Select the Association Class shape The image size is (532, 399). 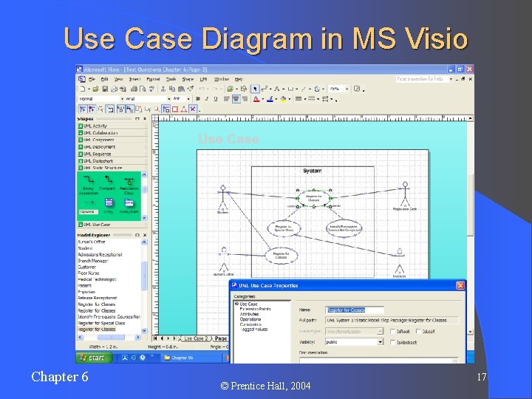coord(129,185)
